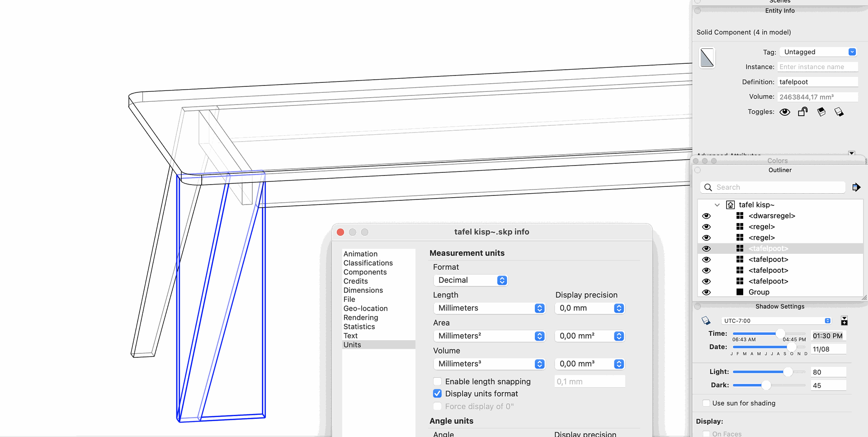The height and width of the screenshot is (437, 868).
Task: Toggle the receive shadows icon in Entity Info
Action: [x=821, y=112]
